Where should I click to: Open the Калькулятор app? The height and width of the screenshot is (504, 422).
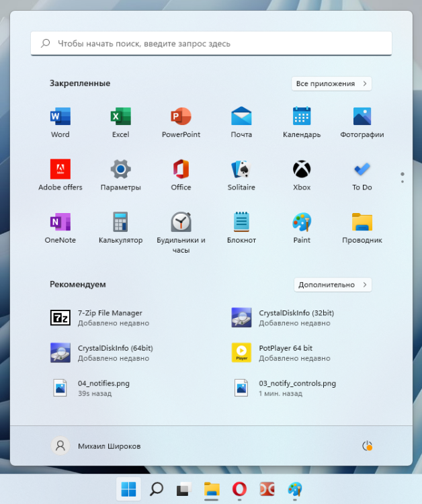(x=120, y=228)
